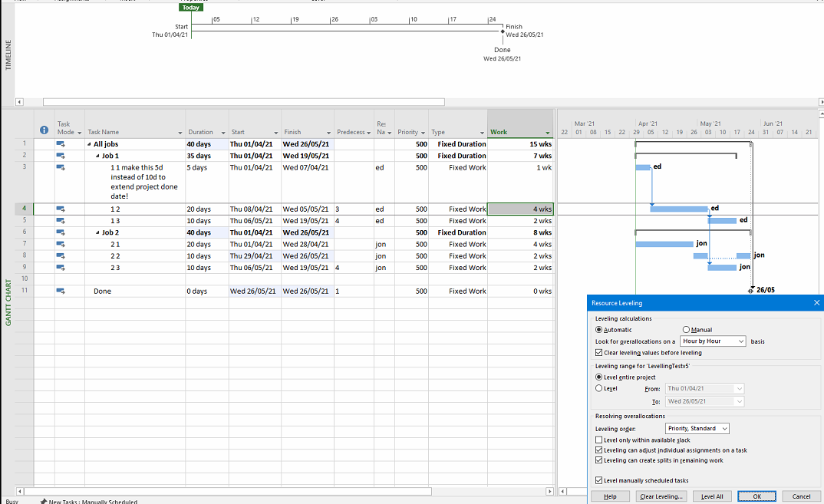
Task: Open Duration column filter arrow
Action: [222, 133]
